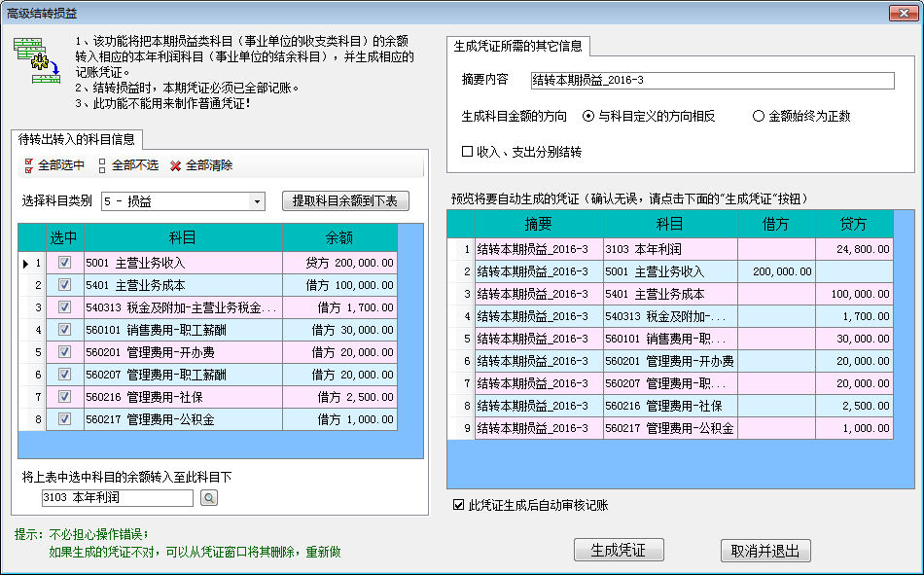Click balance cell 借方 2,500.00
This screenshot has width=924, height=575.
tap(340, 398)
